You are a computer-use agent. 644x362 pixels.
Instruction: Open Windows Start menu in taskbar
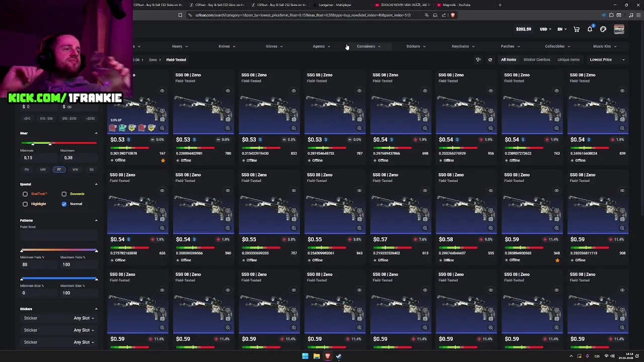click(x=305, y=356)
